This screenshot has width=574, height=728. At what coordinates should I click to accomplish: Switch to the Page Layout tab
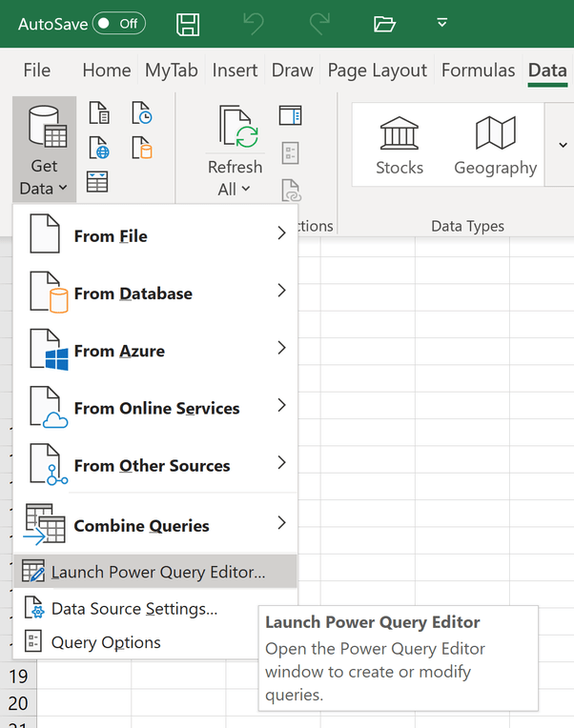377,71
